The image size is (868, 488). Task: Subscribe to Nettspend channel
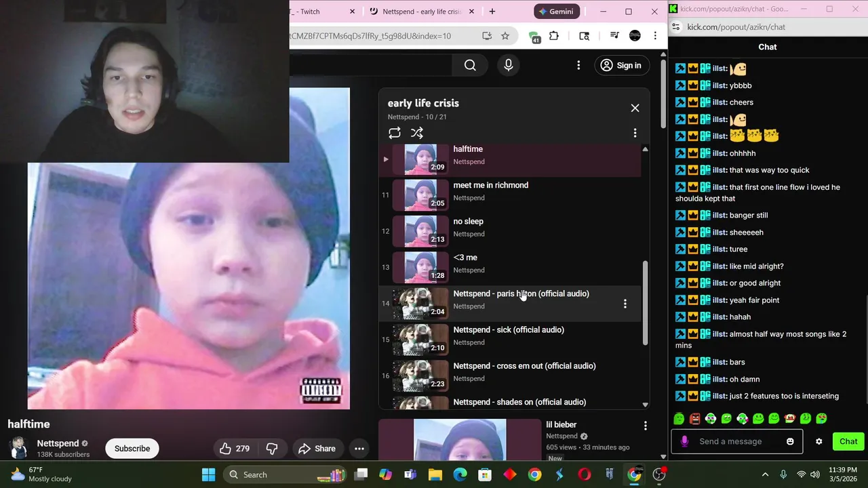pyautogui.click(x=132, y=449)
